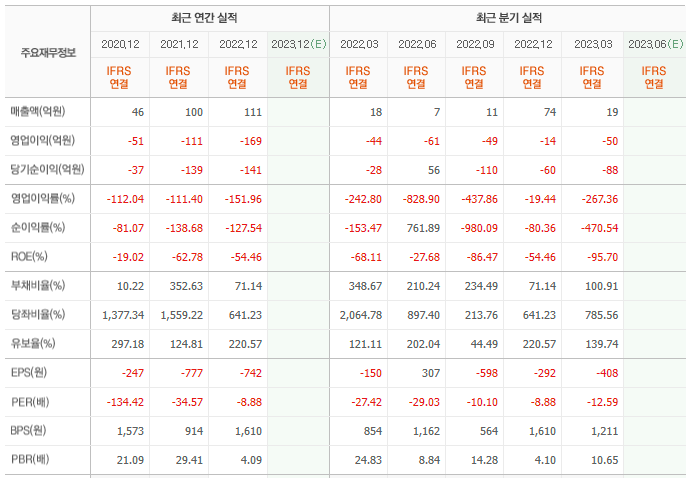Click the net margin value 761.89
Screen dimensions: 697x478
[423, 228]
